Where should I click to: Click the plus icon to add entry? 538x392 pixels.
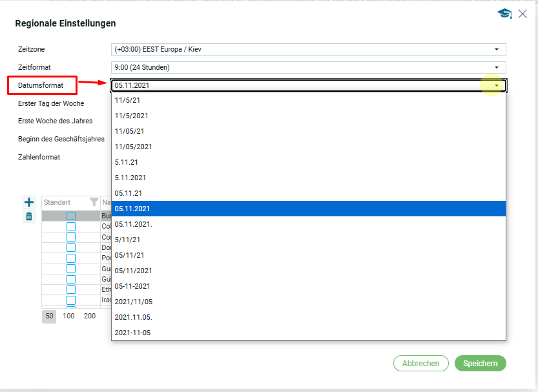pos(28,202)
